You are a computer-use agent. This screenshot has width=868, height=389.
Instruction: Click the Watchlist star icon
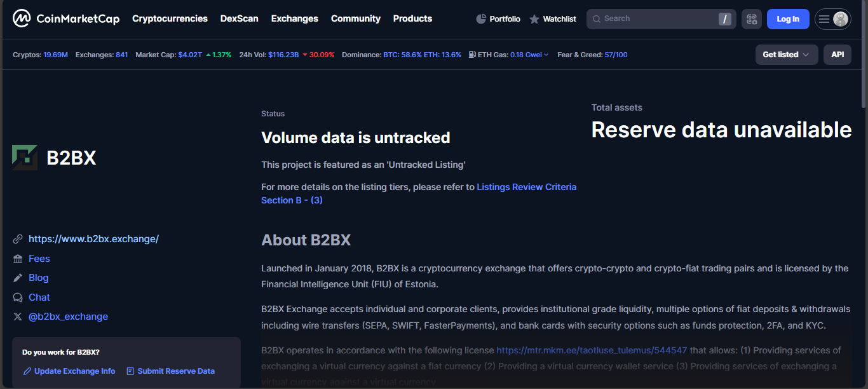click(534, 19)
